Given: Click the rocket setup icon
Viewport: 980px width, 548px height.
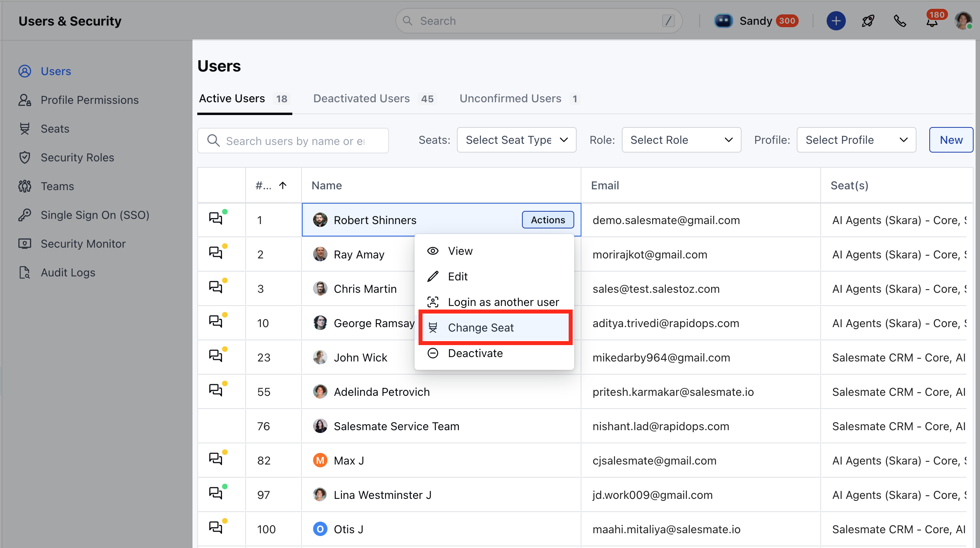Looking at the screenshot, I should coord(868,21).
